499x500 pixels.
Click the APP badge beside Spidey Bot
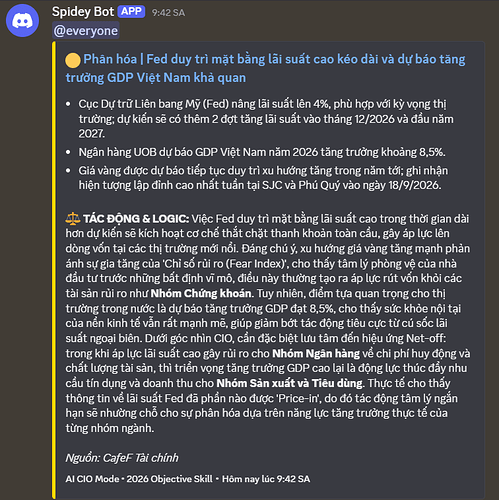[x=131, y=12]
